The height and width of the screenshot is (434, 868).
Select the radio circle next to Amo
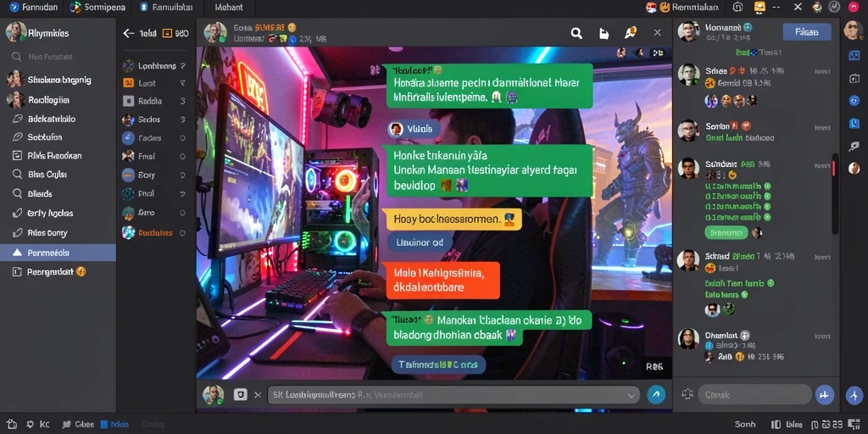point(183,213)
